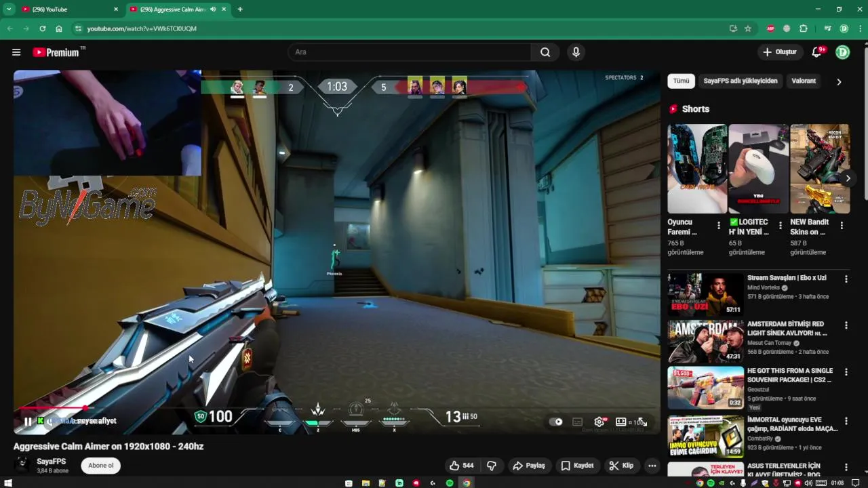Open the YouTube hamburger guide menu

click(16, 52)
